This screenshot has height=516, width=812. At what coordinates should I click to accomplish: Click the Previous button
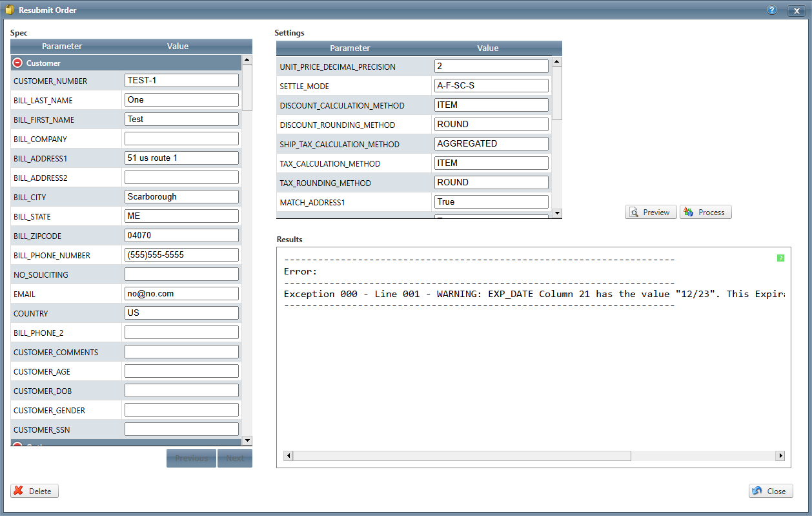(x=191, y=458)
